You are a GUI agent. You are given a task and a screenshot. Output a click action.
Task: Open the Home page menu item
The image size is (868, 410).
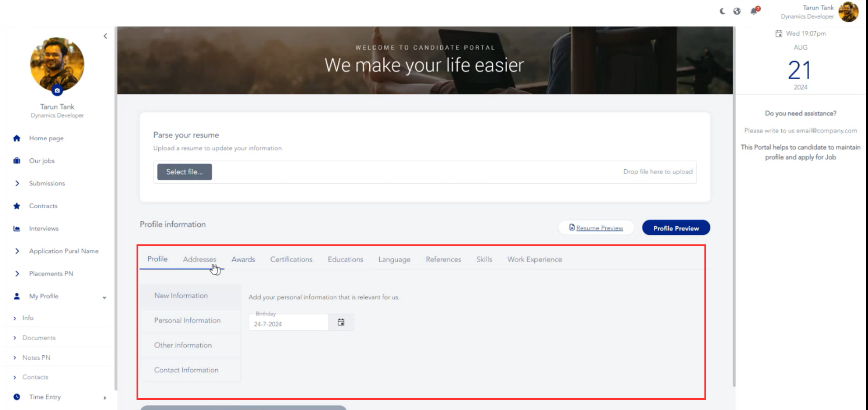(46, 138)
